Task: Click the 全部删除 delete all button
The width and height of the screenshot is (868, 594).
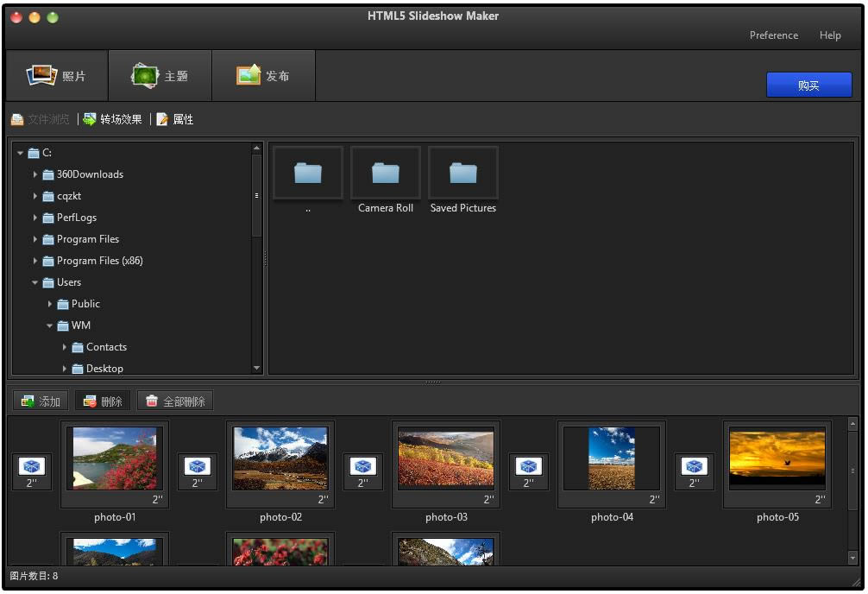Action: click(175, 401)
